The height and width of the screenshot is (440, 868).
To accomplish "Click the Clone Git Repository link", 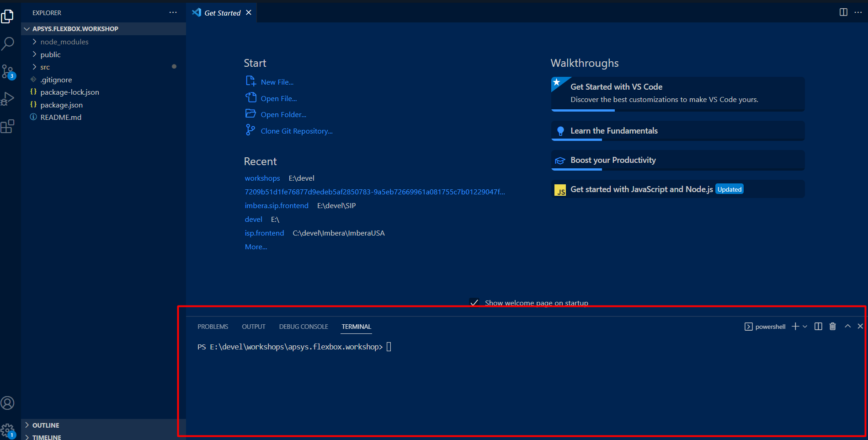I will pyautogui.click(x=296, y=131).
